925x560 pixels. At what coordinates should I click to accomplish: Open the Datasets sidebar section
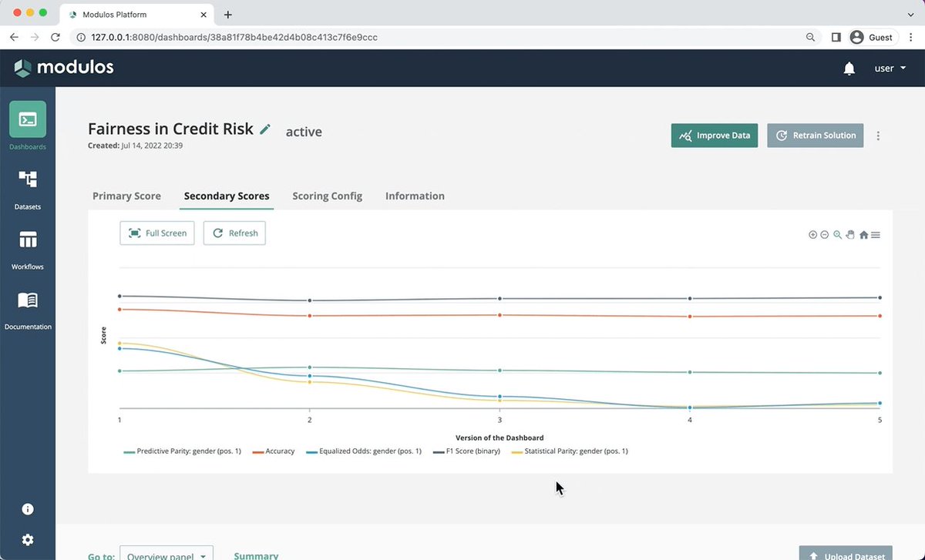click(x=28, y=189)
